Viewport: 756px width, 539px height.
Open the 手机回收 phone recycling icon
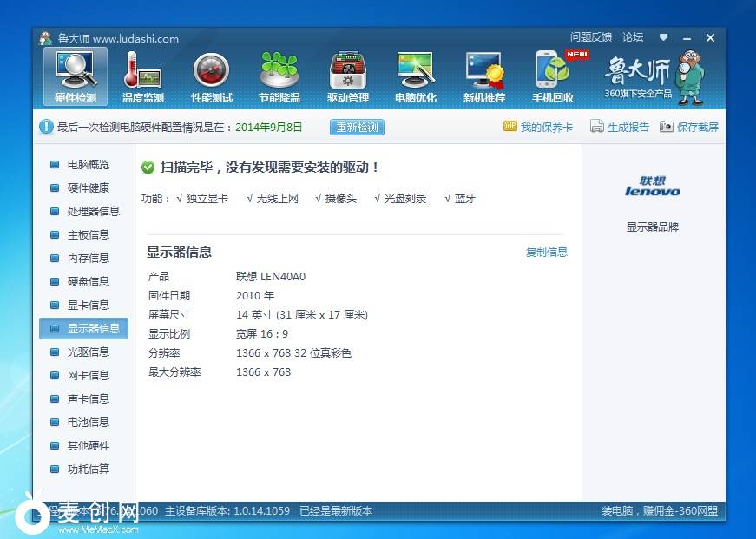(x=553, y=76)
